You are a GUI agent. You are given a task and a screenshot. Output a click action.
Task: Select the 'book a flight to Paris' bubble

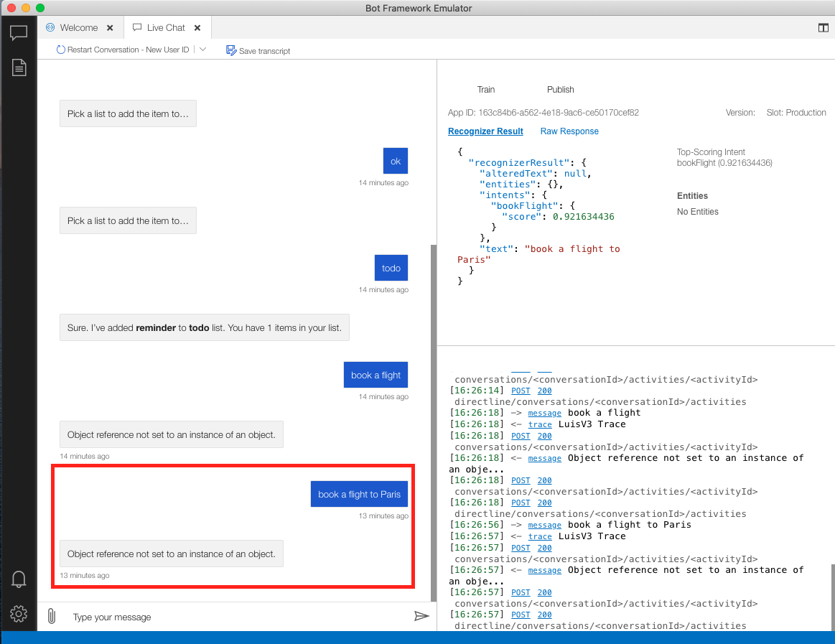(x=359, y=495)
